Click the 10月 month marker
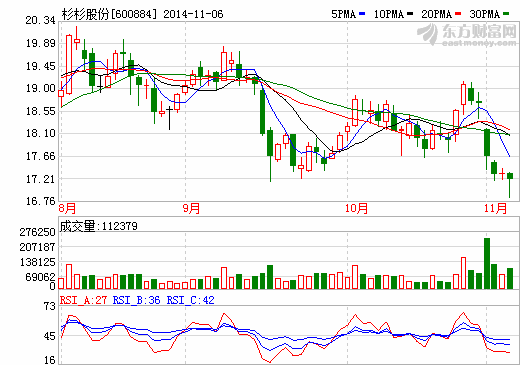This screenshot has width=520, height=365. pyautogui.click(x=356, y=208)
